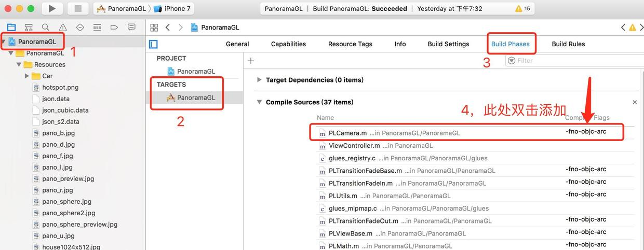Click compiler flag of PLTransitionFadeIn.m

586,182
